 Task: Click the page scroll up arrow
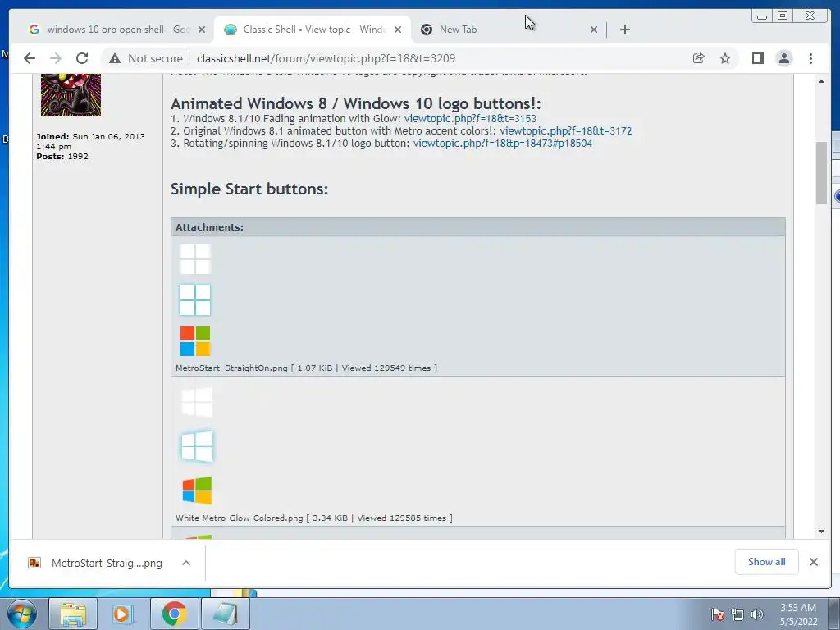pos(821,81)
